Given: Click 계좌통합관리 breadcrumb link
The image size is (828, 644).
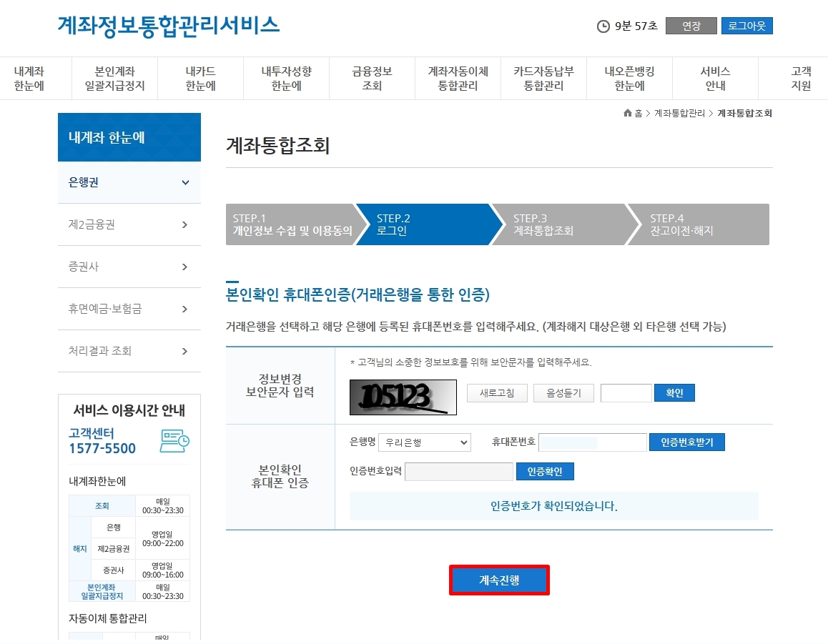Looking at the screenshot, I should coord(679,113).
